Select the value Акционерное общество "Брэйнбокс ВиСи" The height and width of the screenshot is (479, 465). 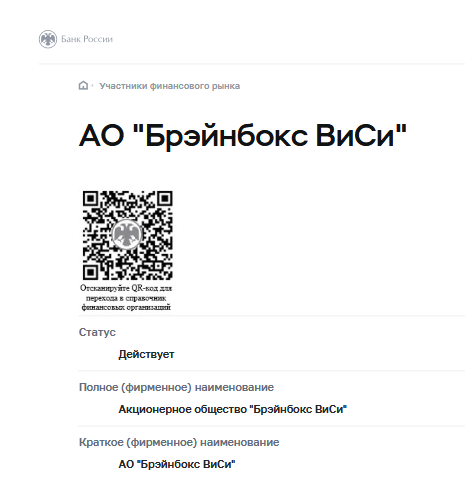233,409
